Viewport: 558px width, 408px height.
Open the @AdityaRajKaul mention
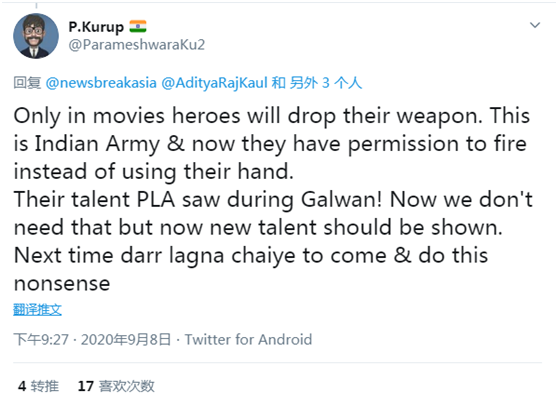tap(214, 83)
